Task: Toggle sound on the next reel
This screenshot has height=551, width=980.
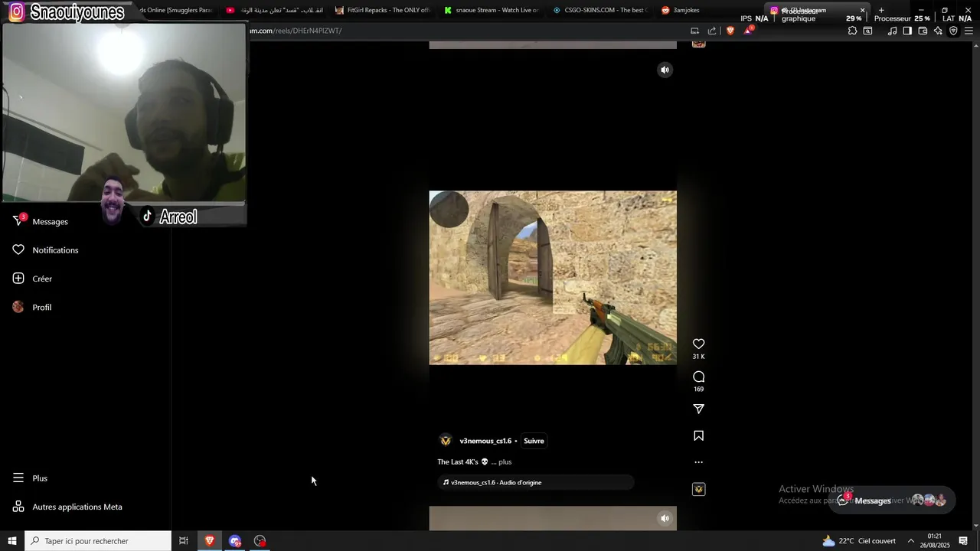Action: coord(665,518)
